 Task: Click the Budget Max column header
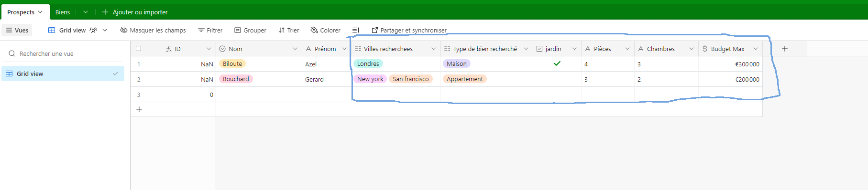coord(730,49)
